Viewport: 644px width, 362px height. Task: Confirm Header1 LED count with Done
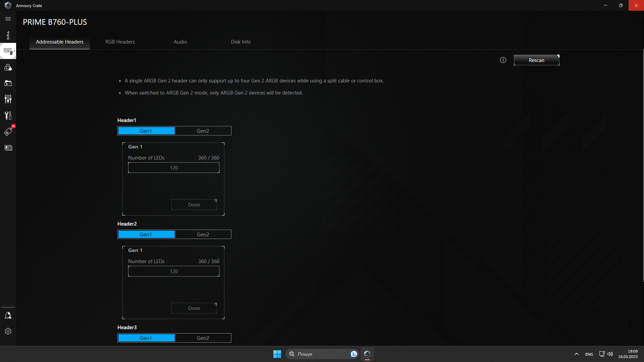pos(194,204)
